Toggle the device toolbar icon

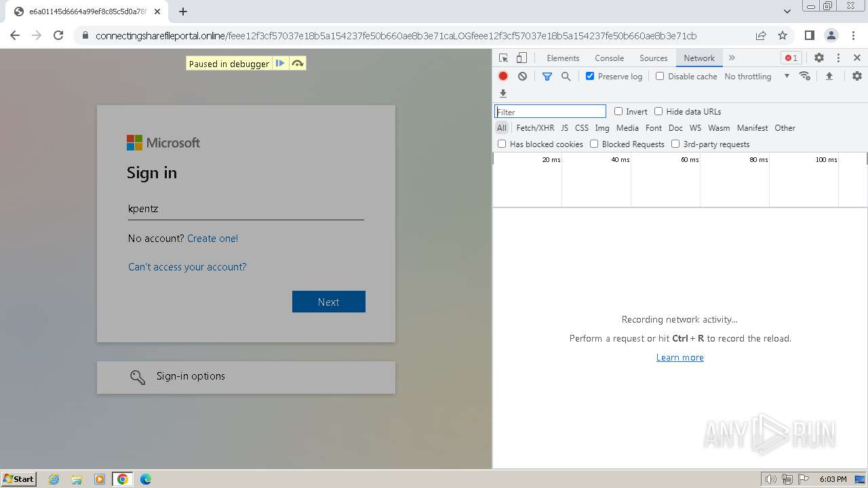521,58
